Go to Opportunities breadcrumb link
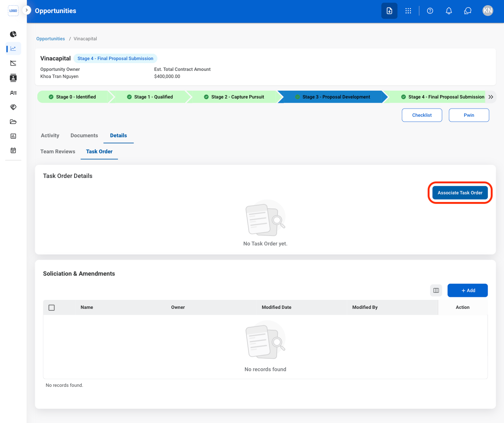 50,39
